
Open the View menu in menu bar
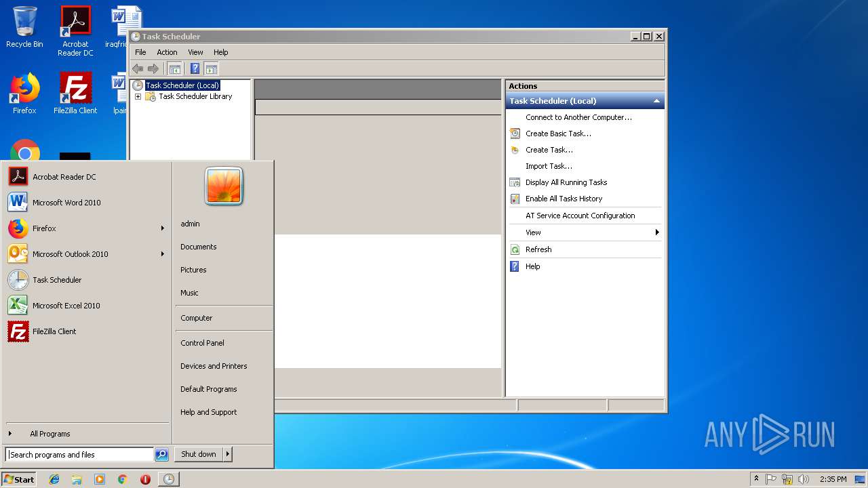[195, 52]
